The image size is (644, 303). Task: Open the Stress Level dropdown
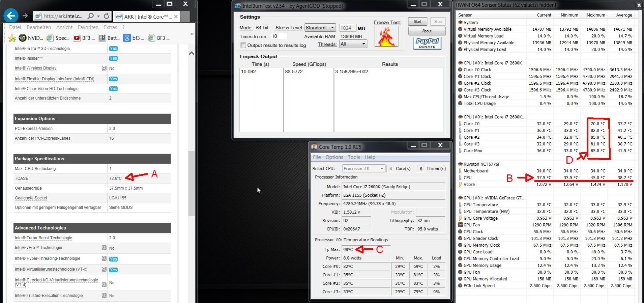320,28
